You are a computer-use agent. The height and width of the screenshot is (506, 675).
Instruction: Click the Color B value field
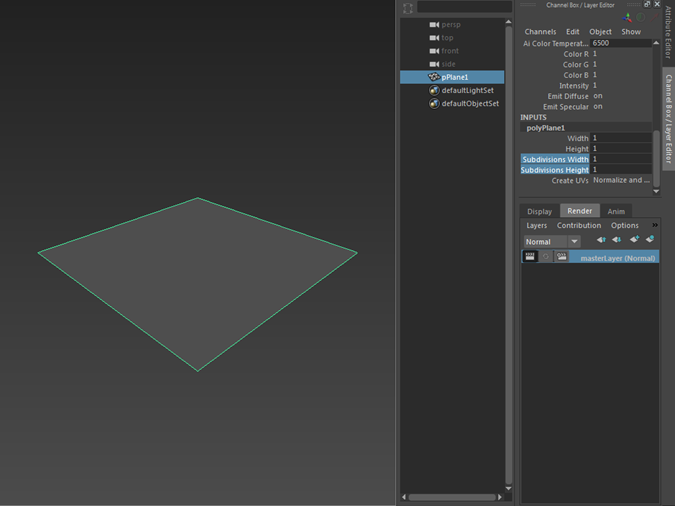point(620,75)
